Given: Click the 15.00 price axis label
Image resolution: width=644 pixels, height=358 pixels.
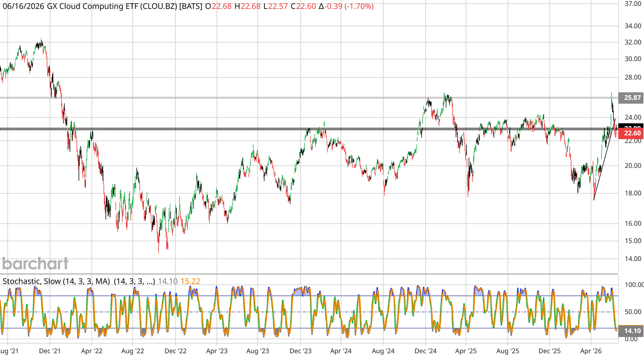Looking at the screenshot, I should [633, 241].
